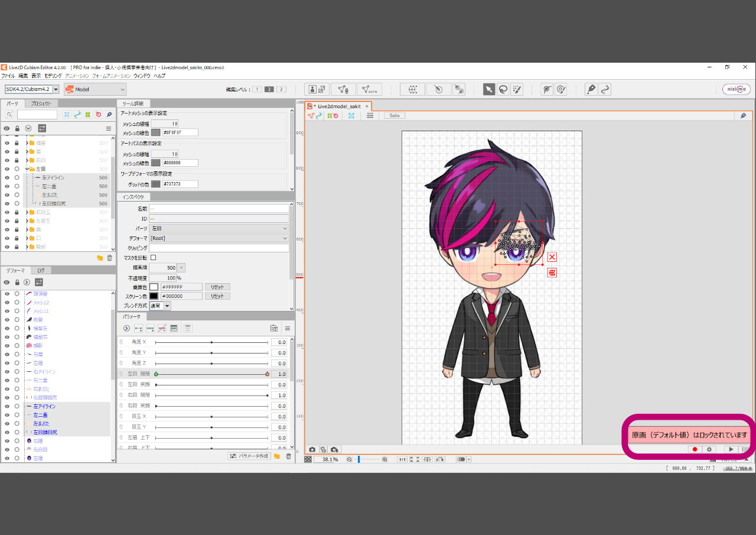Open the ブレンド方式 dropdown
Screen dimensions: 756x535
[160, 306]
